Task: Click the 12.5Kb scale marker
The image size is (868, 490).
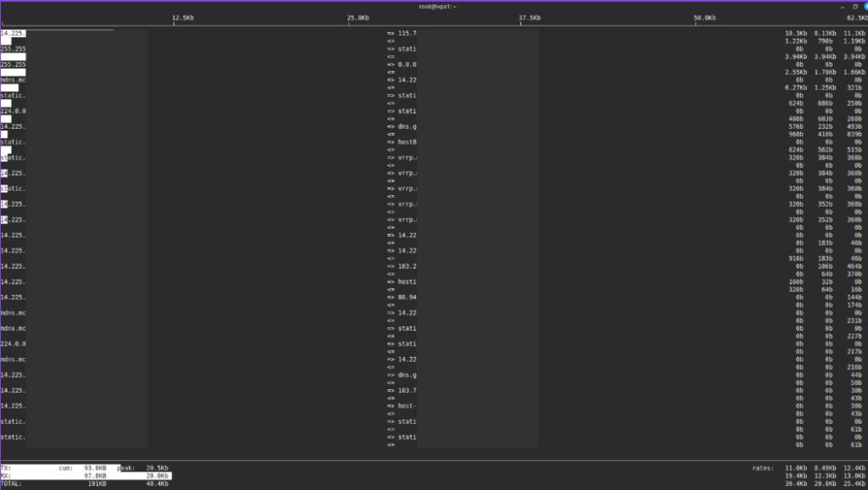Action: coord(182,17)
